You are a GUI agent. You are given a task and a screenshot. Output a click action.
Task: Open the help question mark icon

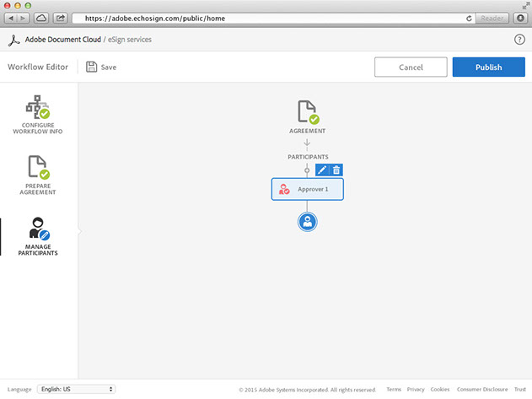point(519,40)
